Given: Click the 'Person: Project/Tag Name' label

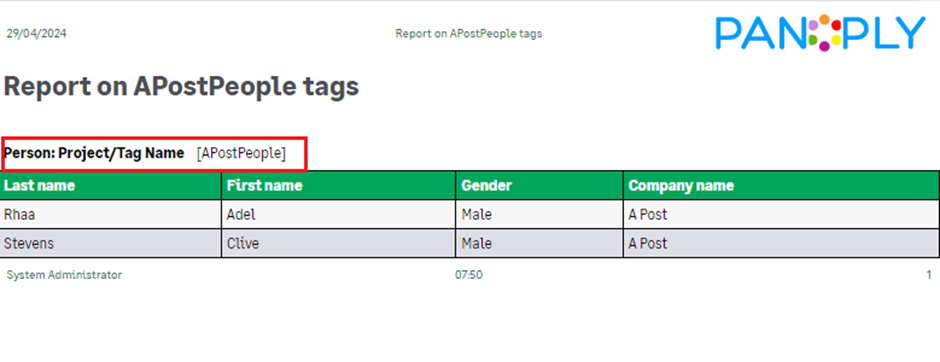Looking at the screenshot, I should coord(94,153).
